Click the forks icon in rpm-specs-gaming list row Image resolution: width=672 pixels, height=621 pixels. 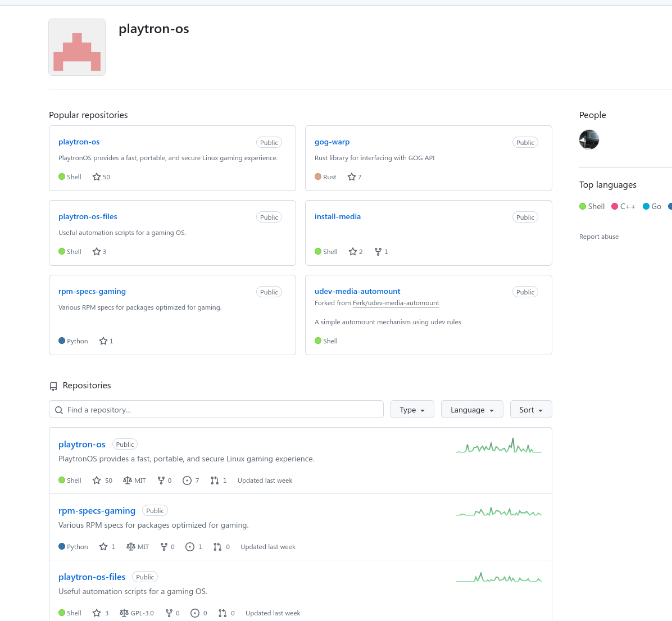tap(164, 547)
